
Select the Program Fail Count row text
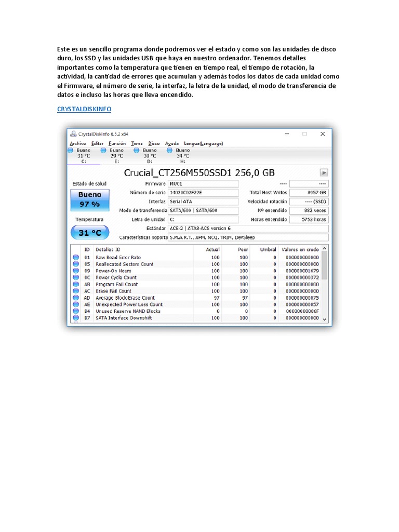pyautogui.click(x=117, y=284)
